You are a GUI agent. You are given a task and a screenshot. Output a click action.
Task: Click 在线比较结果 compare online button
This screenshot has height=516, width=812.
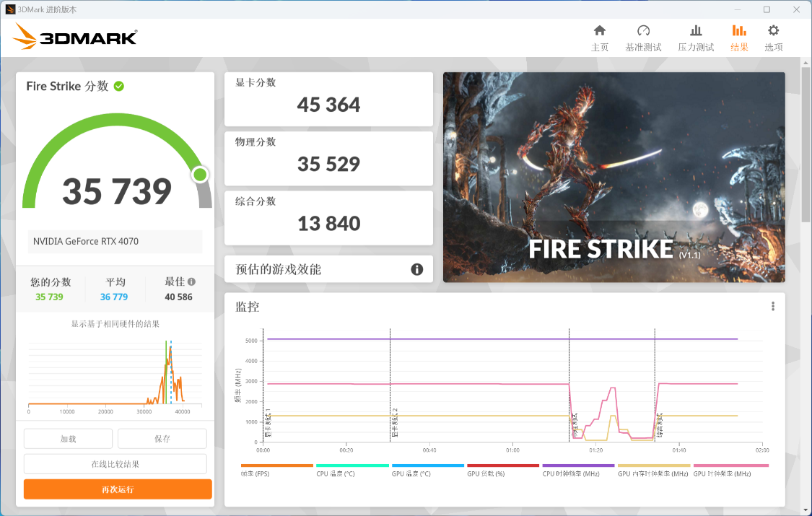click(x=115, y=464)
